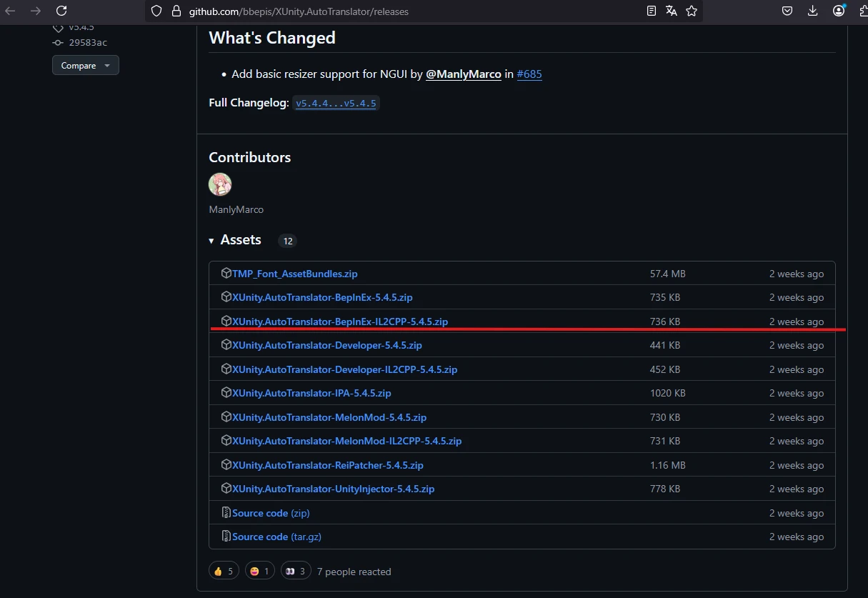Click the package icon beside UnityInjector-5.4.5.zip

[226, 489]
